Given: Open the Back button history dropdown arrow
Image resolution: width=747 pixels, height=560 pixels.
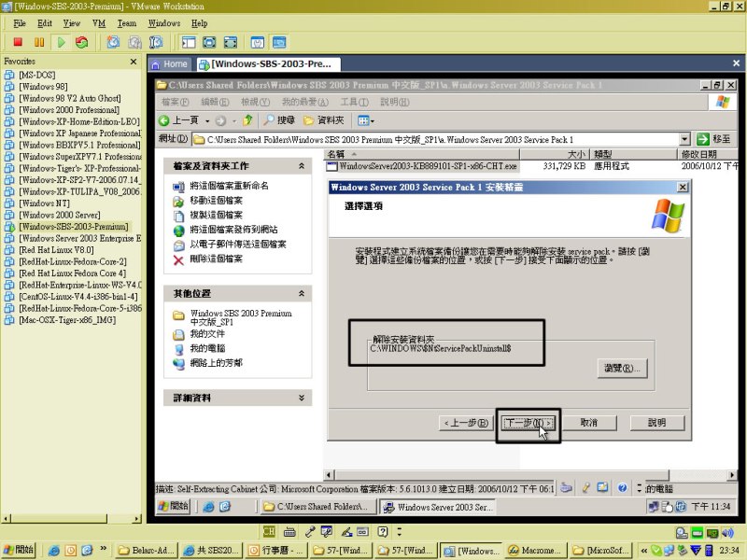Looking at the screenshot, I should pos(207,121).
